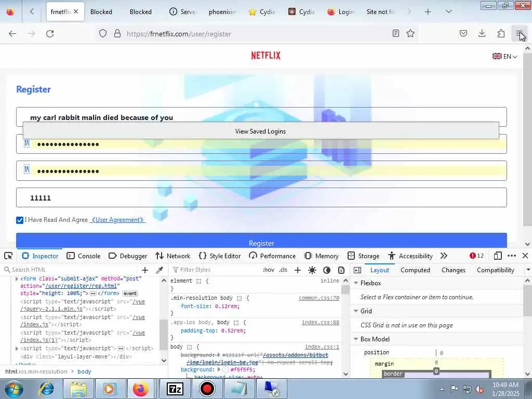532x399 pixels.
Task: Click the red error count badge 12
Action: coord(477,256)
